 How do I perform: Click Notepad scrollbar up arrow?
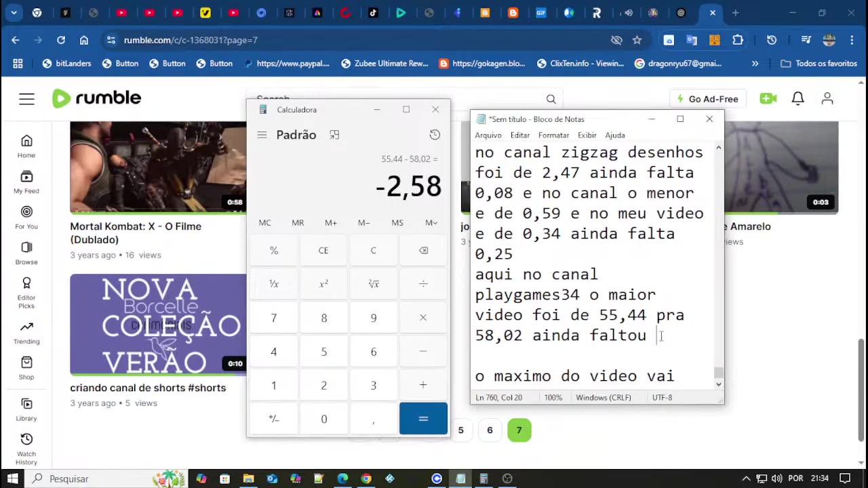[719, 147]
